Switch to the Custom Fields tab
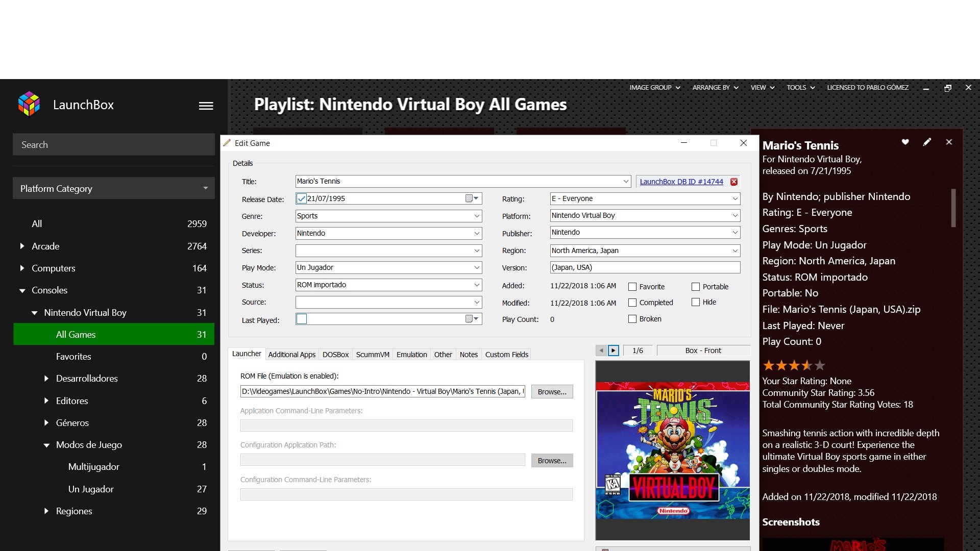 pyautogui.click(x=506, y=355)
